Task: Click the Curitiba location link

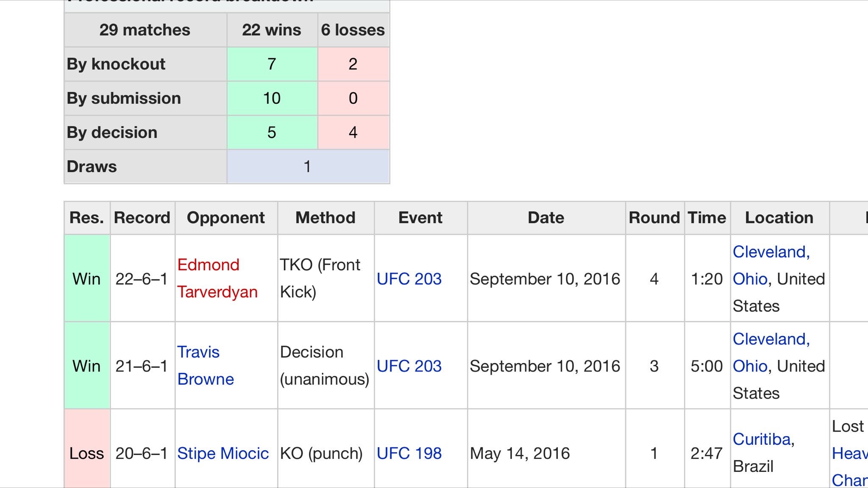Action: point(762,439)
